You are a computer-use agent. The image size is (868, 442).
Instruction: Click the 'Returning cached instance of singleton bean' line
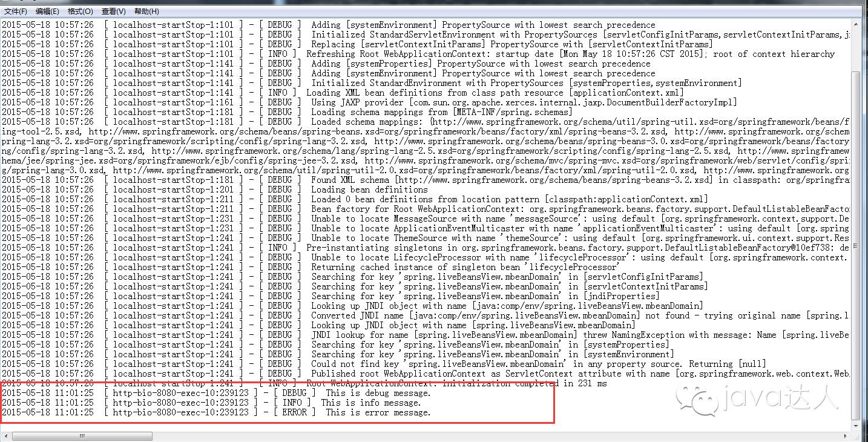[311, 267]
